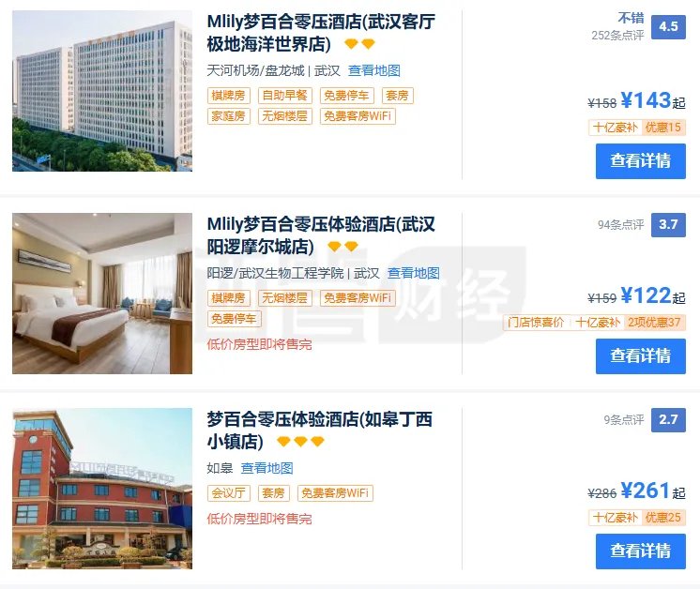Open 查看详情 for the 如皋丁西小镇店 hotel
The height and width of the screenshot is (589, 700).
click(x=641, y=551)
